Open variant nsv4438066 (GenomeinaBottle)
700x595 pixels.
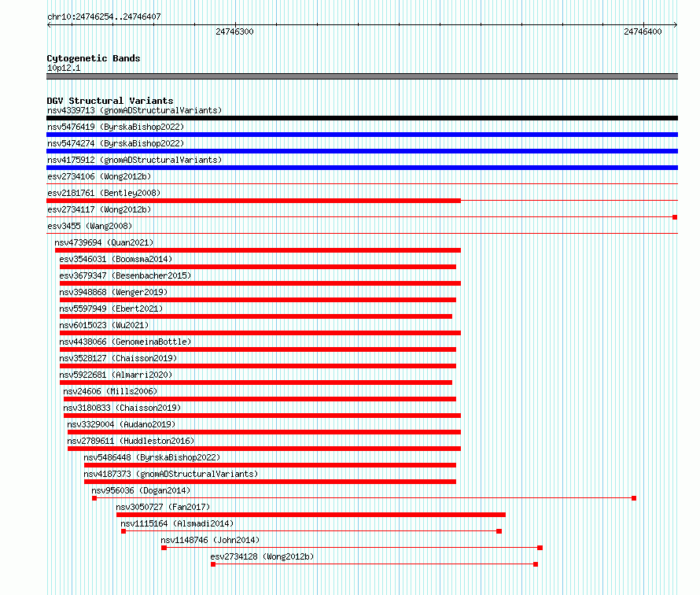coord(125,342)
